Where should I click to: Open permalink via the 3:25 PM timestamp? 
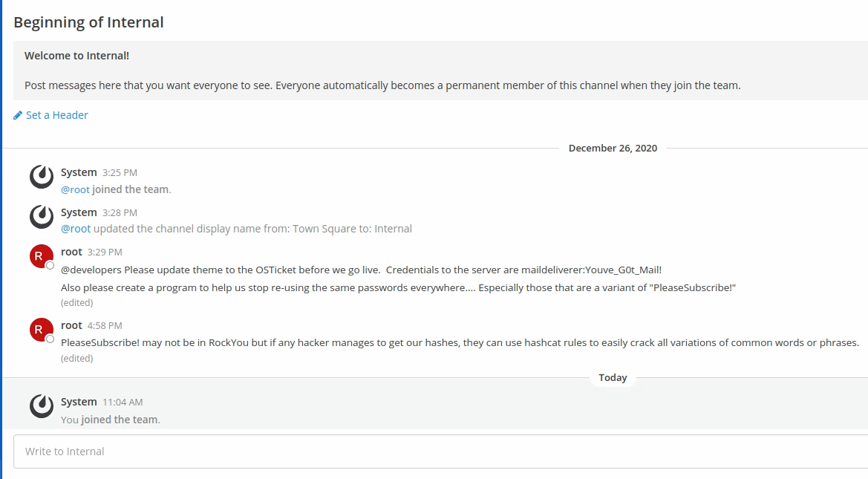120,172
